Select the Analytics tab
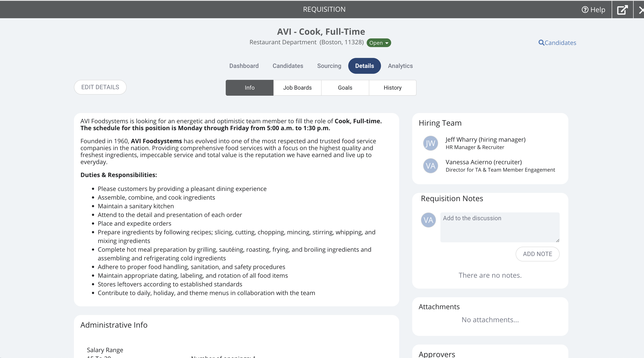644x358 pixels. tap(400, 66)
